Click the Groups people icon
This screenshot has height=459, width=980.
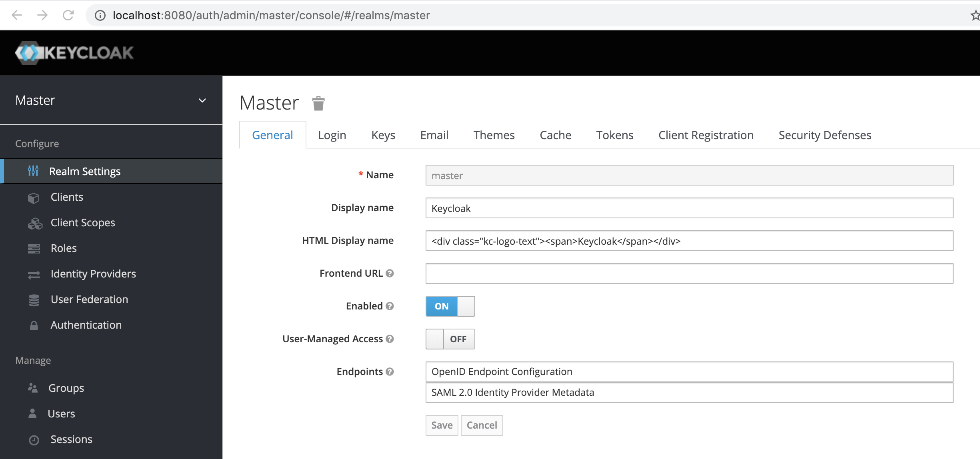tap(34, 388)
